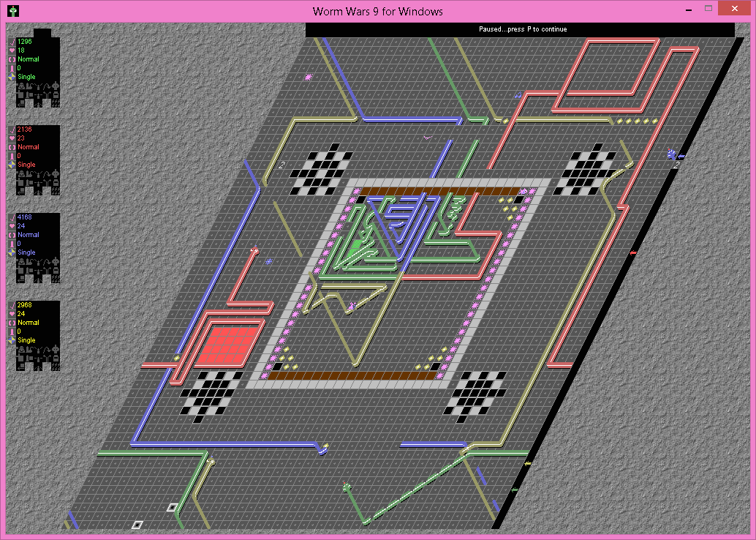Click the green player's heart lives icon
The image size is (756, 540).
point(12,50)
